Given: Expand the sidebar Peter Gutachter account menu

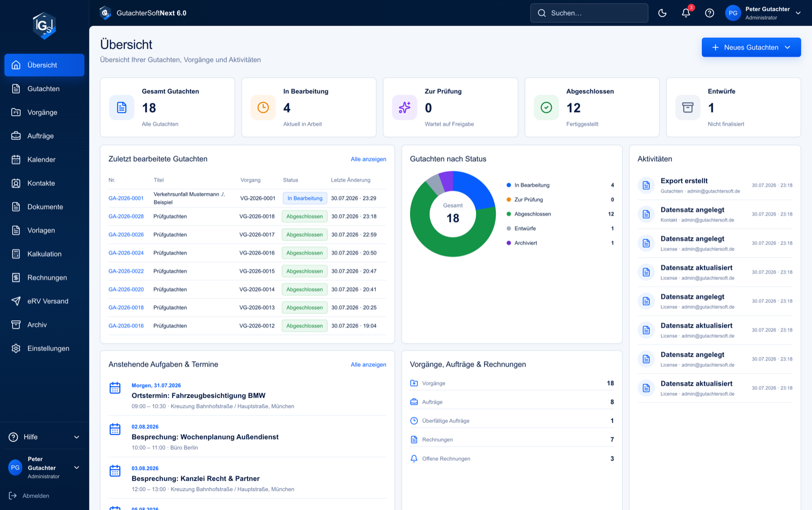Looking at the screenshot, I should click(x=44, y=468).
